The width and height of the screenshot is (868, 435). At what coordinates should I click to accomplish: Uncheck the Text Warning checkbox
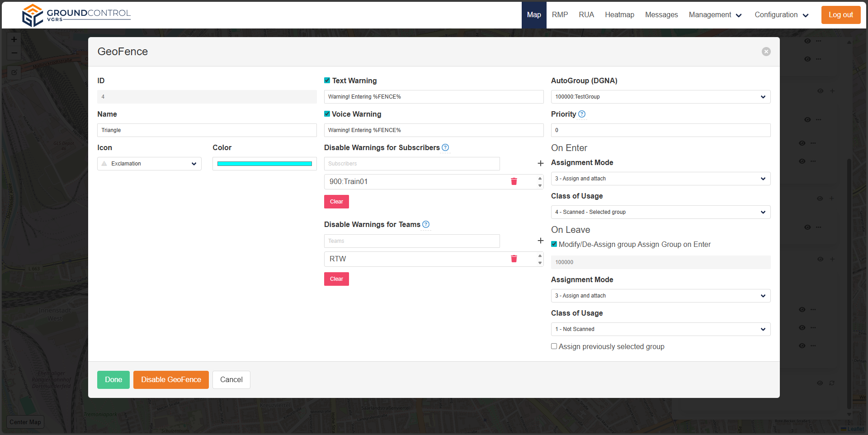[327, 80]
